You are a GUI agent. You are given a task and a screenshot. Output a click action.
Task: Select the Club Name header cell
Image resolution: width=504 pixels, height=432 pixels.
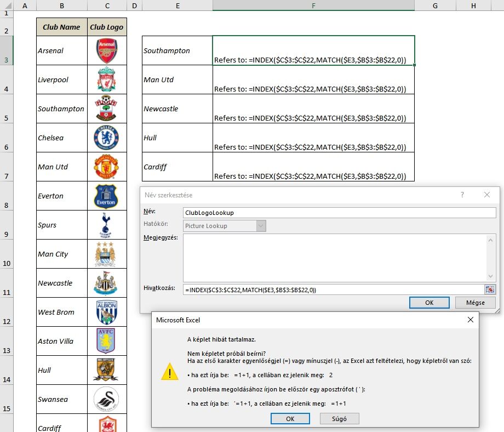click(62, 27)
